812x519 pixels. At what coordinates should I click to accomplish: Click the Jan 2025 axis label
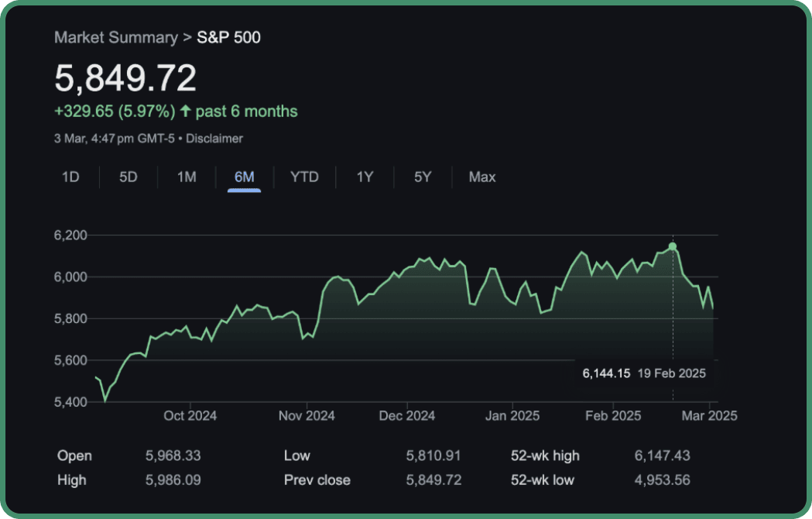pos(512,416)
